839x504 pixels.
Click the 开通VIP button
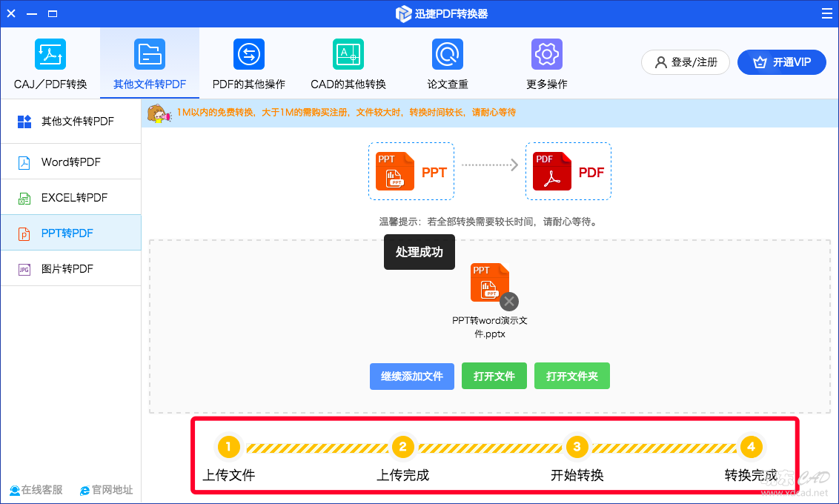(782, 62)
